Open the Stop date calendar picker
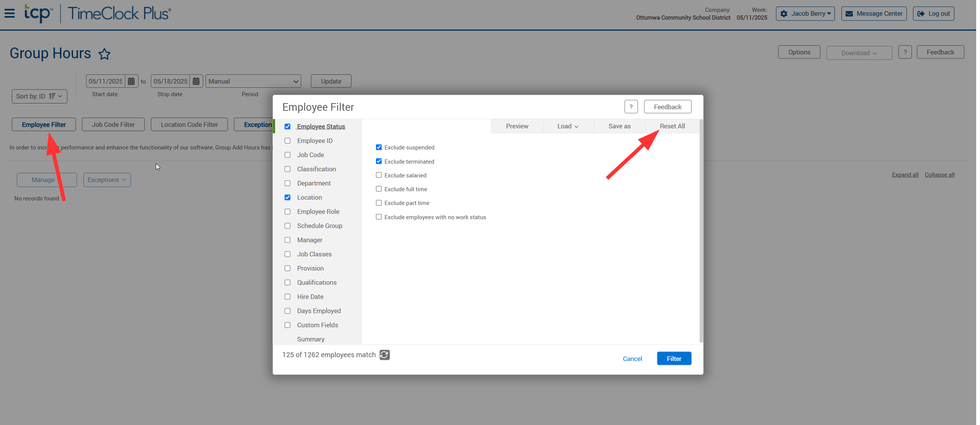 [x=196, y=81]
